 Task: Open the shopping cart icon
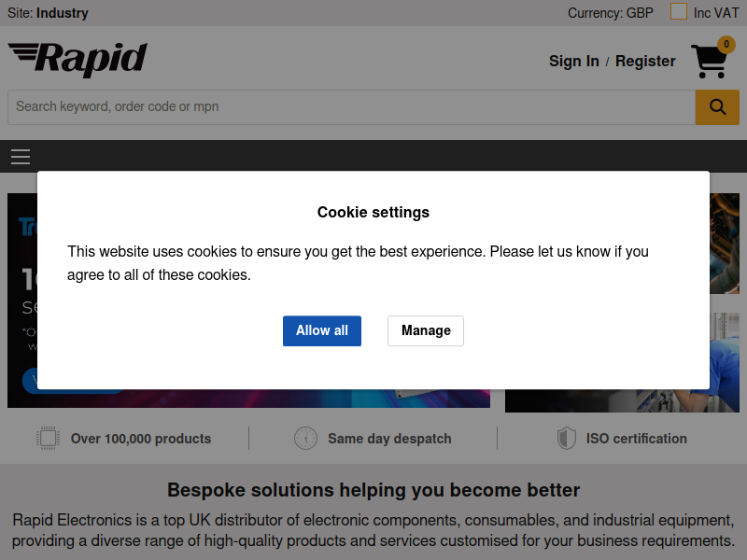pyautogui.click(x=709, y=62)
